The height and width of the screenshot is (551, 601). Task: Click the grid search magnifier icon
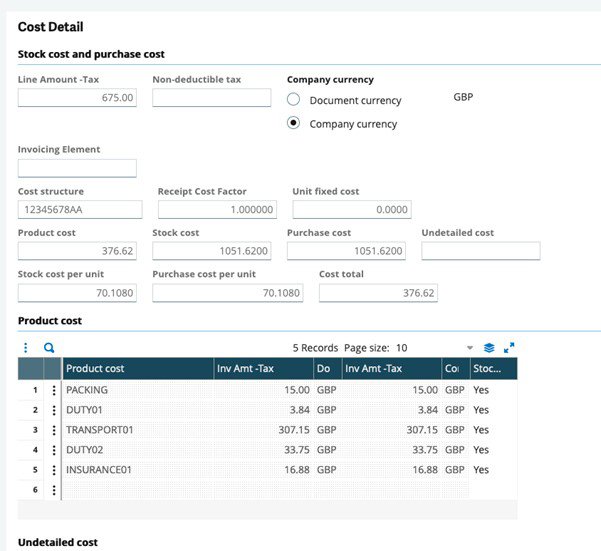coord(49,348)
